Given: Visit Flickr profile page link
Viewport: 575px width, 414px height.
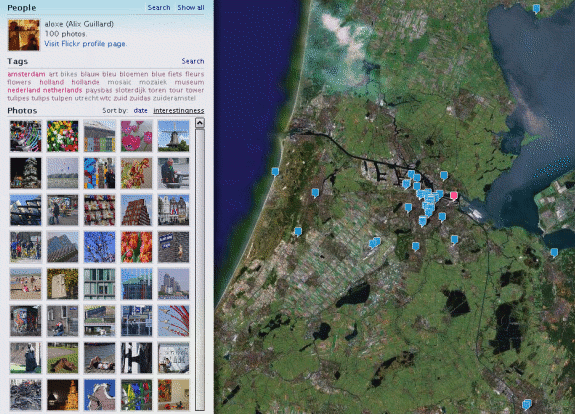Looking at the screenshot, I should (85, 44).
